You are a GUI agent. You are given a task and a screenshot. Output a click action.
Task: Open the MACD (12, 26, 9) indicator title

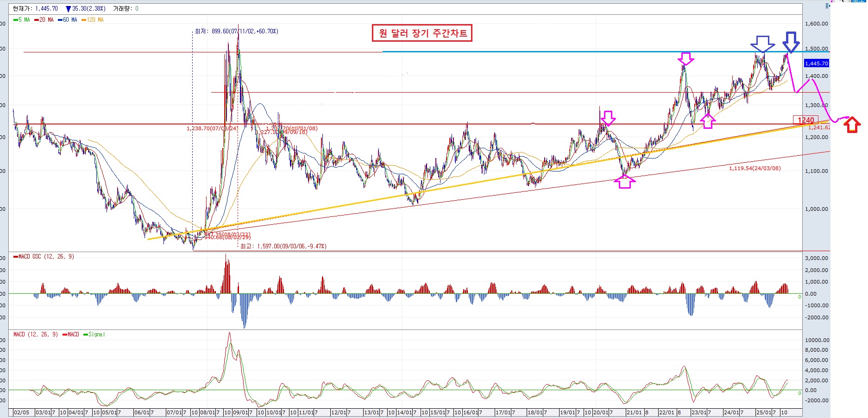point(35,335)
